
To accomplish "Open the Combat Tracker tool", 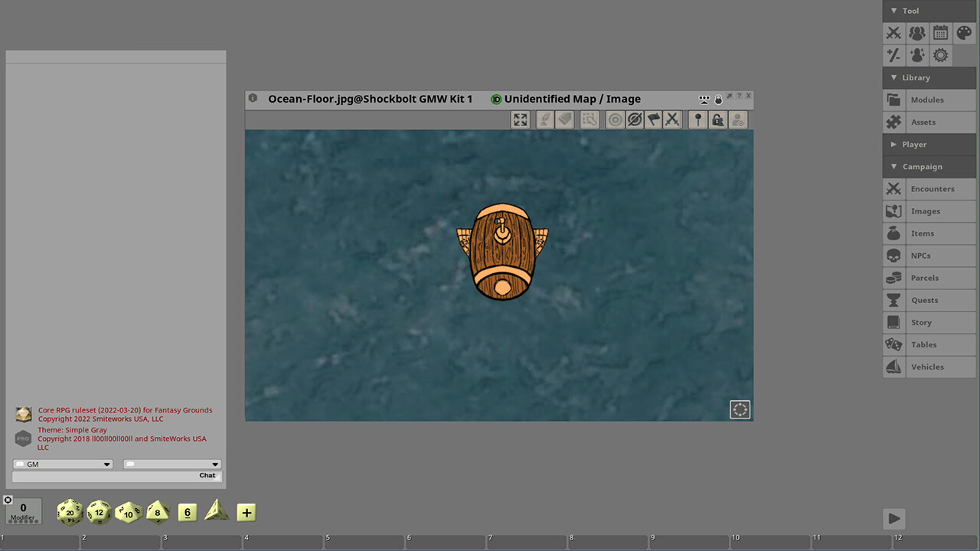I will click(893, 33).
